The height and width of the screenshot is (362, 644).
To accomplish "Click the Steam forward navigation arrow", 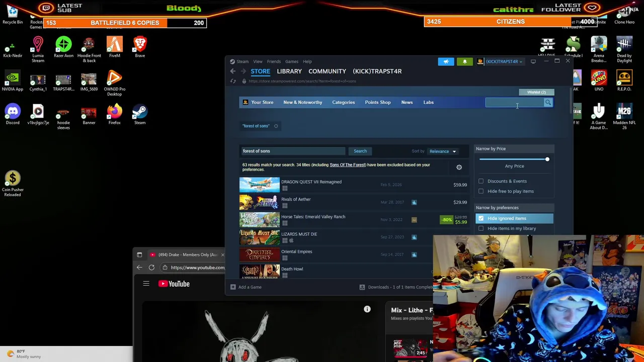I will pyautogui.click(x=243, y=71).
